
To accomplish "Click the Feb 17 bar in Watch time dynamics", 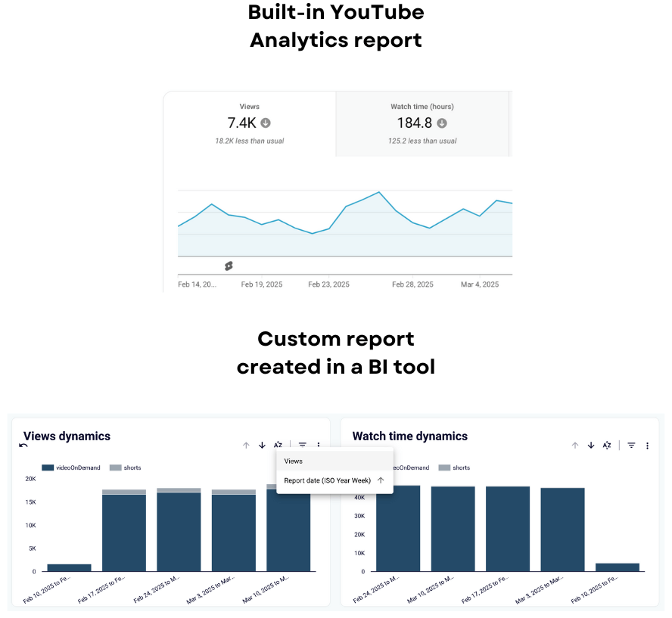I will [508, 529].
